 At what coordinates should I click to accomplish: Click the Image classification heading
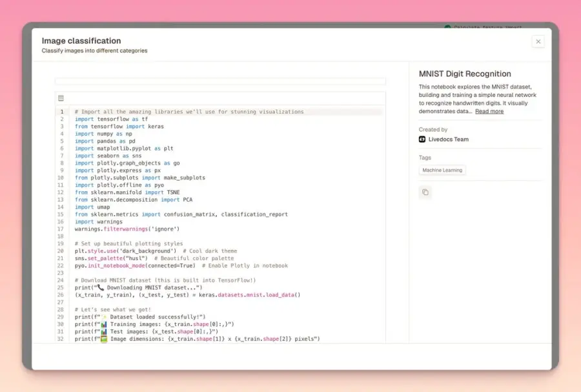click(81, 41)
